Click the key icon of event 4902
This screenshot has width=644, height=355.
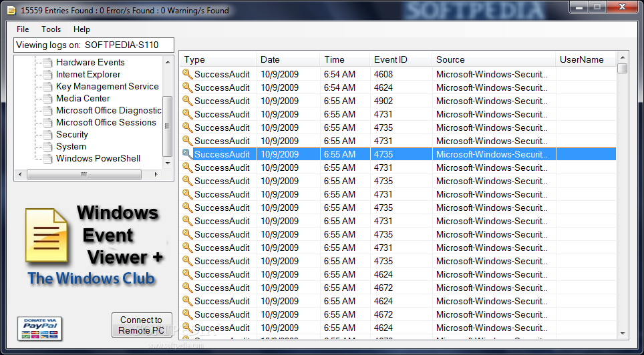[187, 101]
